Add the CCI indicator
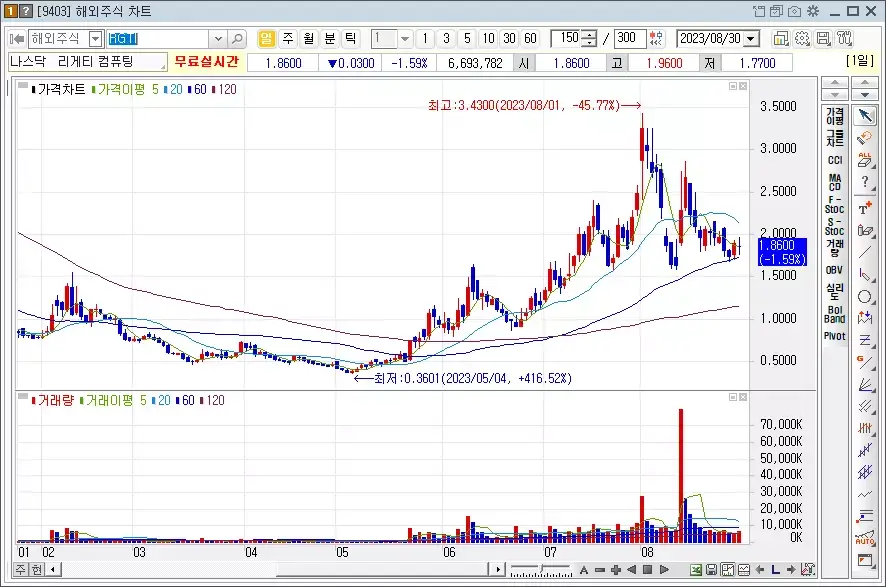The width and height of the screenshot is (886, 587). (835, 160)
